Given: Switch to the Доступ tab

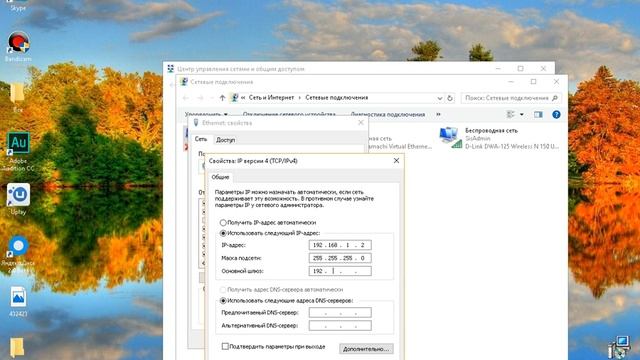Looking at the screenshot, I should click(x=225, y=140).
